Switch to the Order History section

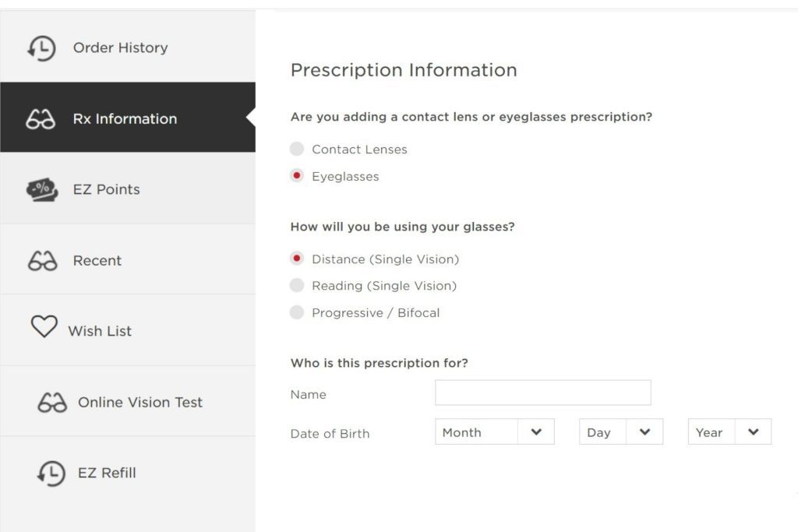119,48
